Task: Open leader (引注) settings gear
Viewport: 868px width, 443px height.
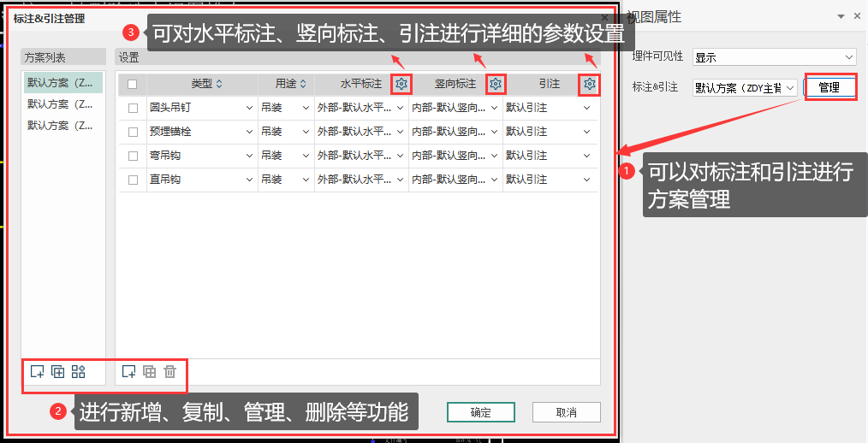Action: coord(590,84)
